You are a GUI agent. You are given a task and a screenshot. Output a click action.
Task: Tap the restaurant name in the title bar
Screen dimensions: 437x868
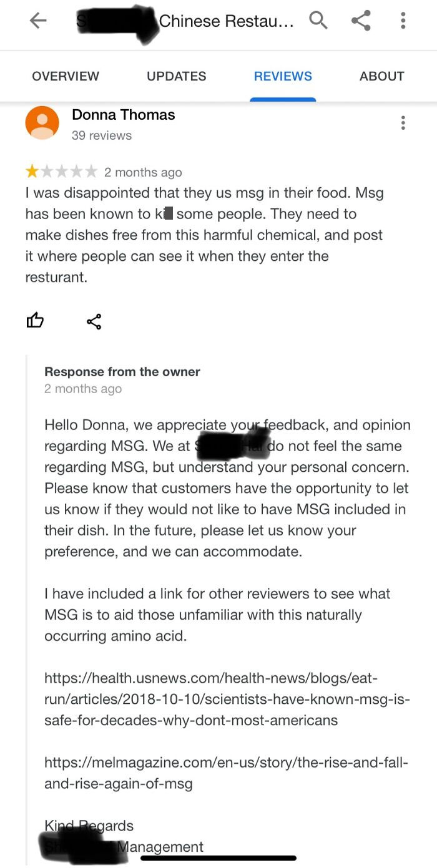(187, 21)
